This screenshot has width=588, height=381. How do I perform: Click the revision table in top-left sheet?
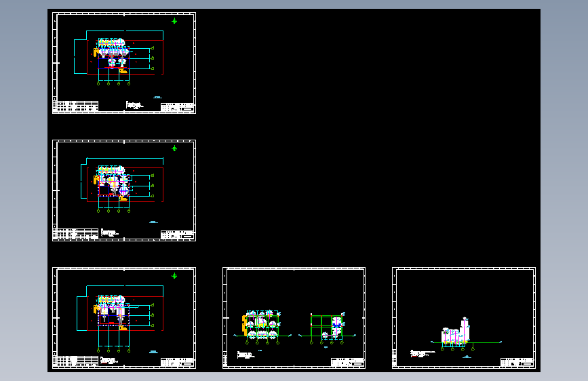75,106
